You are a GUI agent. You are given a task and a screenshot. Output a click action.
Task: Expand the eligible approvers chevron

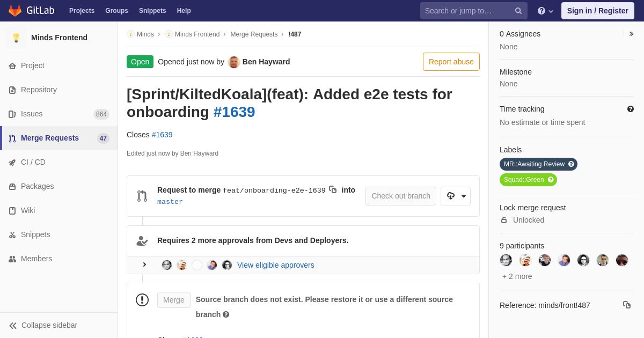(144, 264)
